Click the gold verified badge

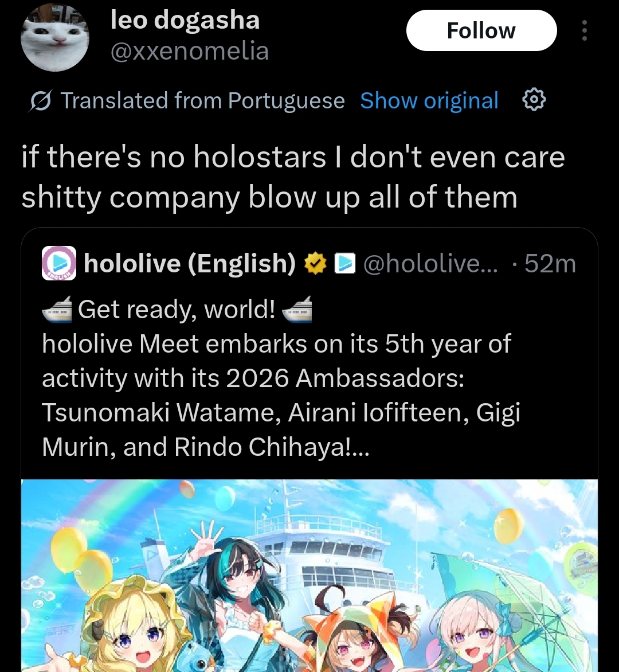316,263
